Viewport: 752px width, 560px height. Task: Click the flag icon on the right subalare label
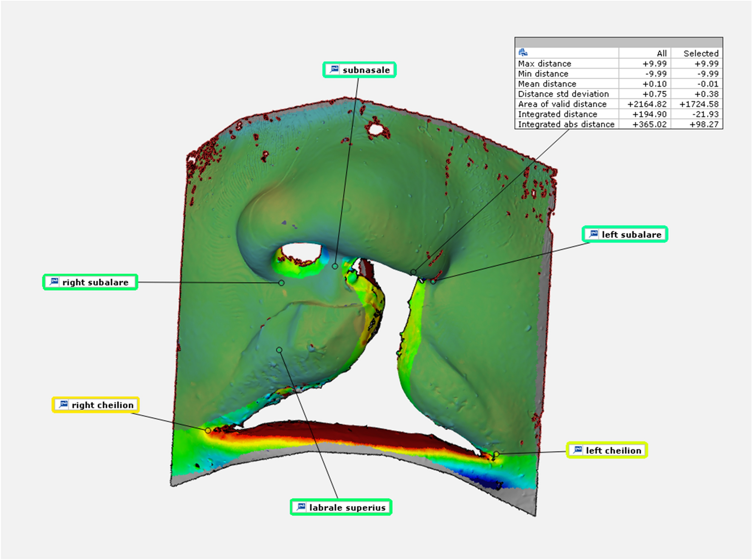pos(54,281)
